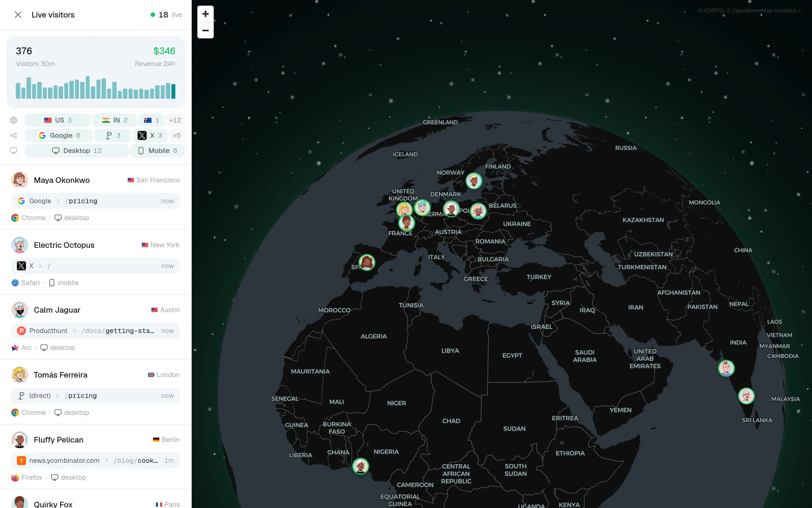Open Fluffy Pelican visitor row
This screenshot has height=508, width=812.
[x=96, y=457]
